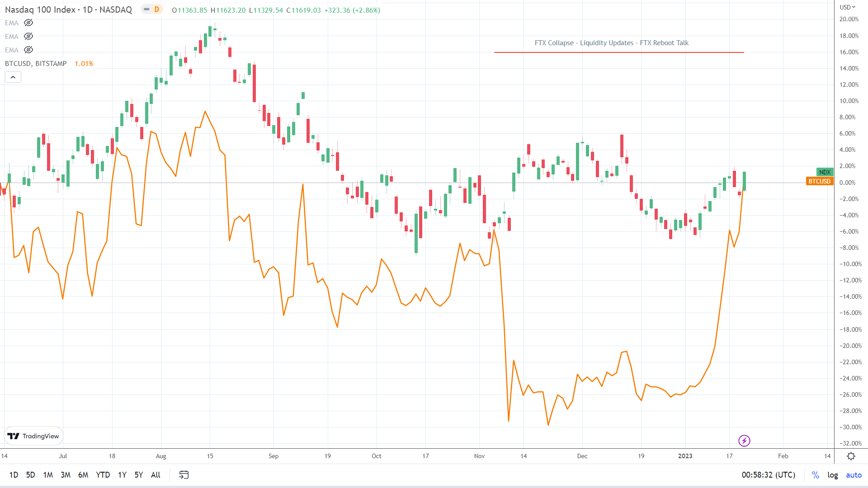Viewport: 868px width, 488px height.
Task: Open chart settings gear icon
Action: 851,456
